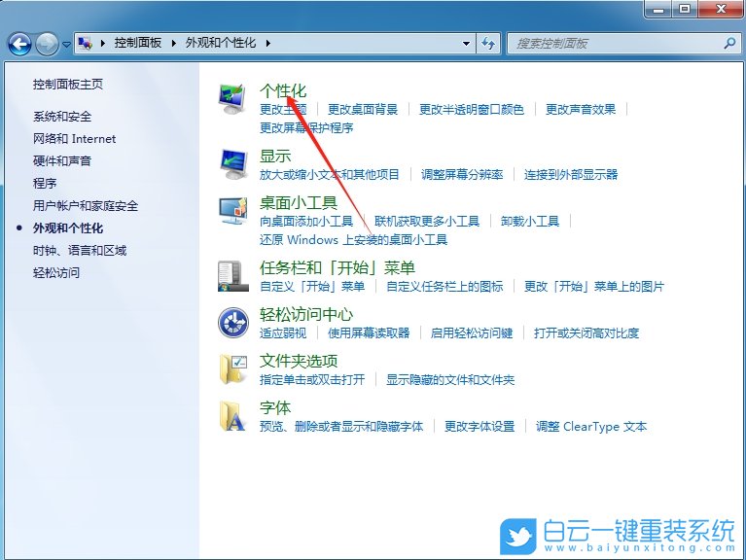Click 连接到外部显示器 link
This screenshot has width=746, height=560.
(571, 174)
